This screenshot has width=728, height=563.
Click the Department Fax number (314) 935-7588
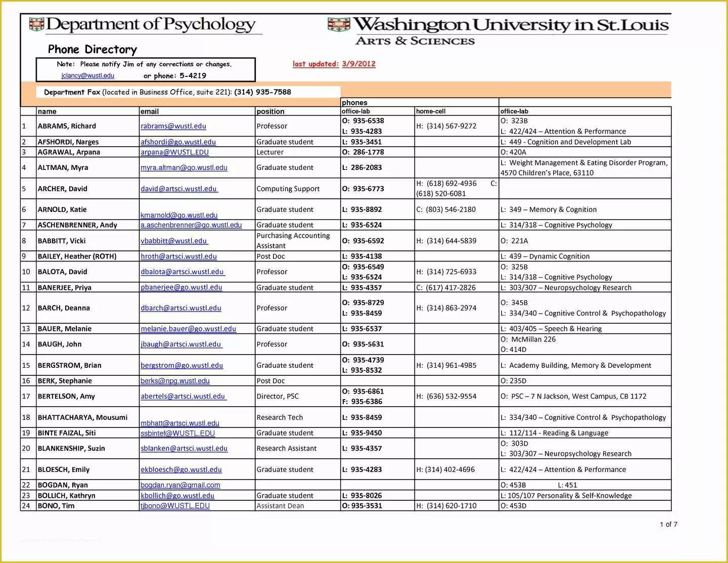pos(262,92)
